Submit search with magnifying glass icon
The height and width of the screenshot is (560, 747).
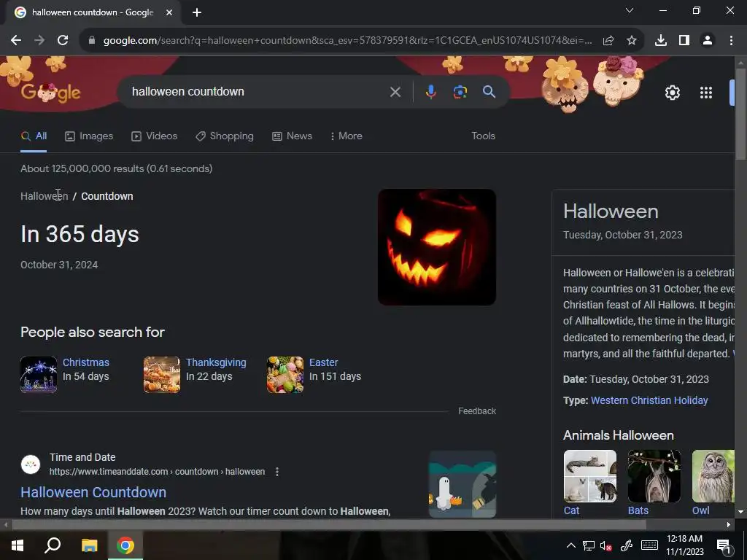(489, 92)
